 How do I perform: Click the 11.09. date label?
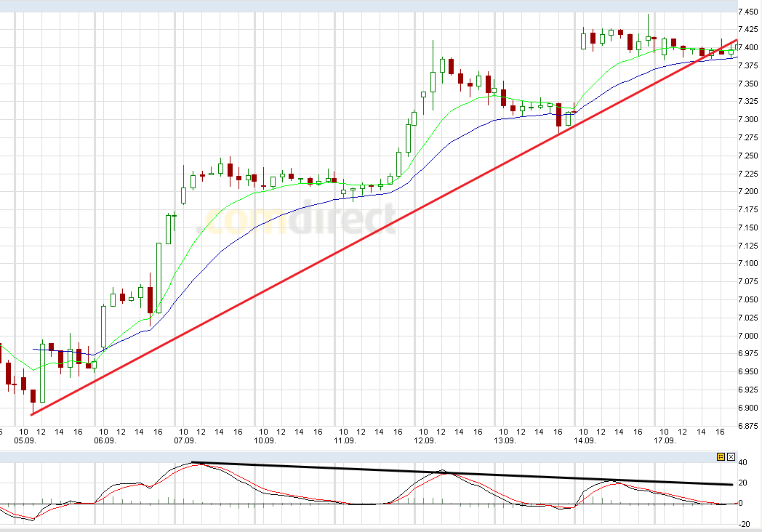pyautogui.click(x=345, y=440)
